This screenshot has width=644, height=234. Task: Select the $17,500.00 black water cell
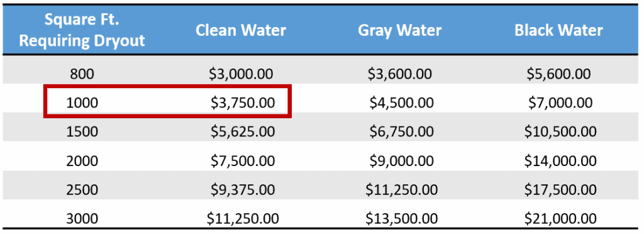pos(560,190)
